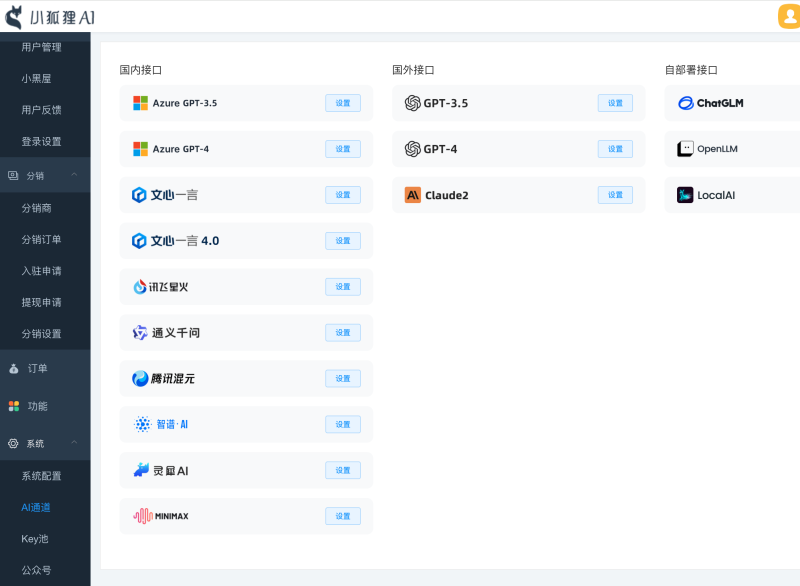Click the 自部署接口 heading

pos(691,70)
